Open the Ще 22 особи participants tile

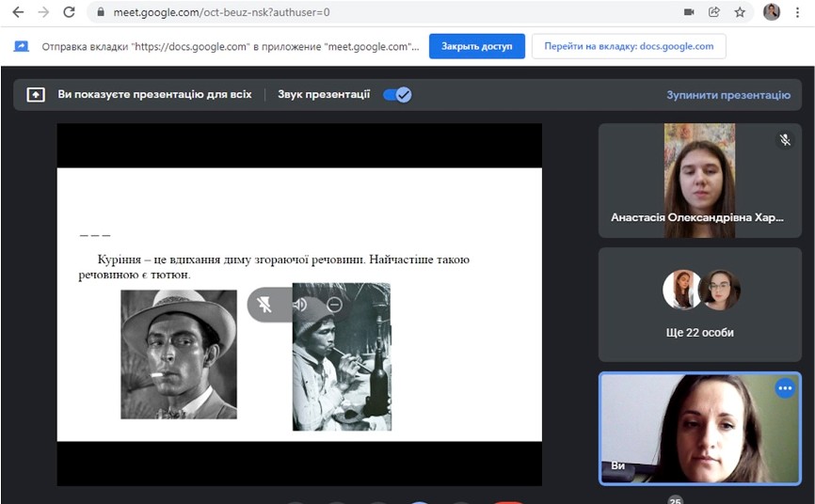point(701,305)
